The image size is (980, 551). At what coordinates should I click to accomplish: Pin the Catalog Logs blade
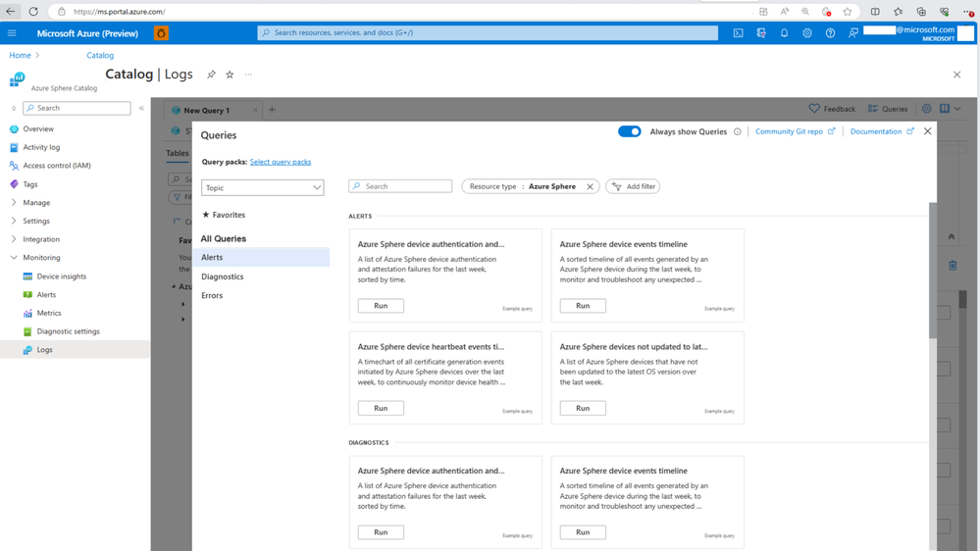[x=211, y=75]
